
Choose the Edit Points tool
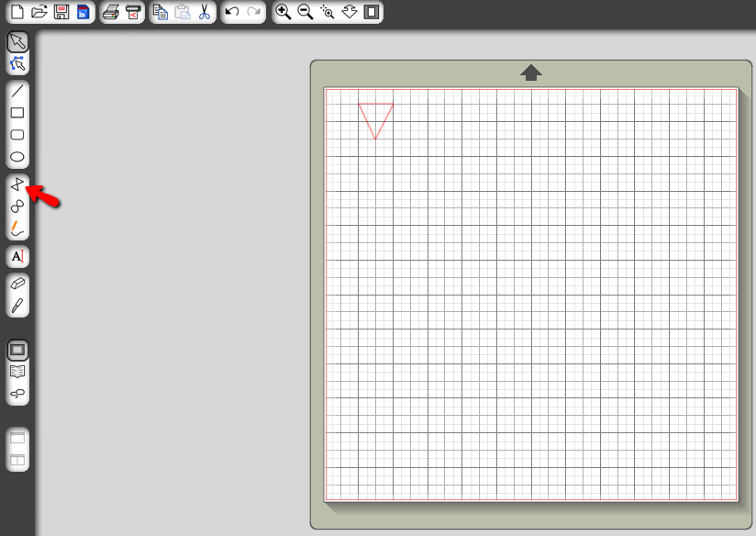[x=17, y=63]
